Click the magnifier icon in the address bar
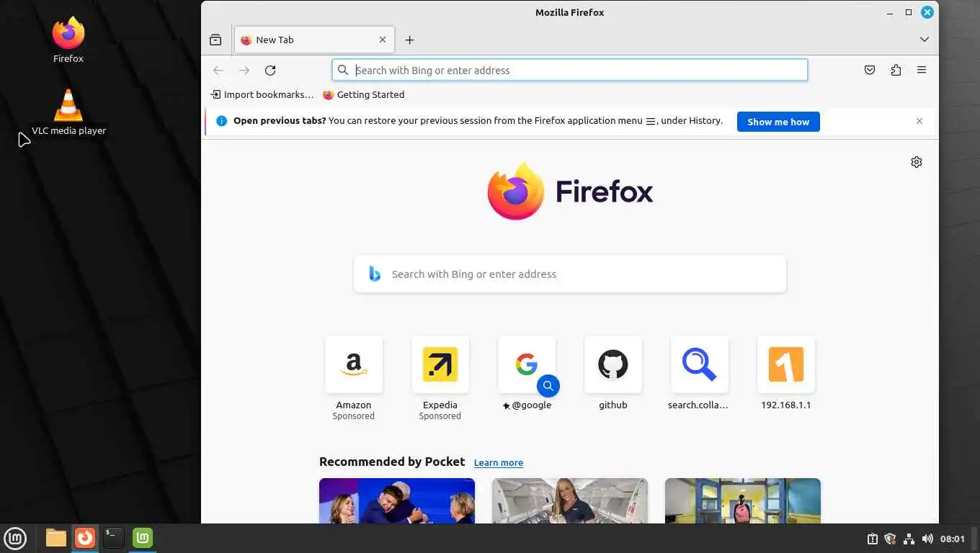 343,70
